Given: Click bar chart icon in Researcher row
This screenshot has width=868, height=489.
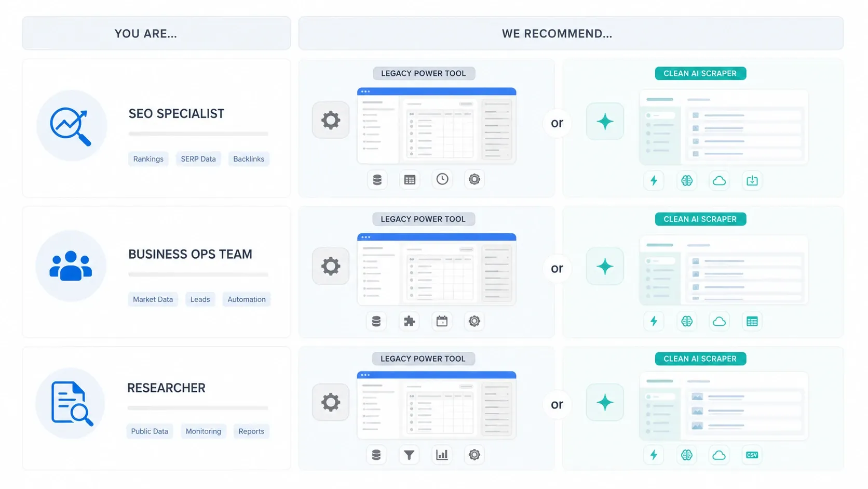Looking at the screenshot, I should (442, 455).
